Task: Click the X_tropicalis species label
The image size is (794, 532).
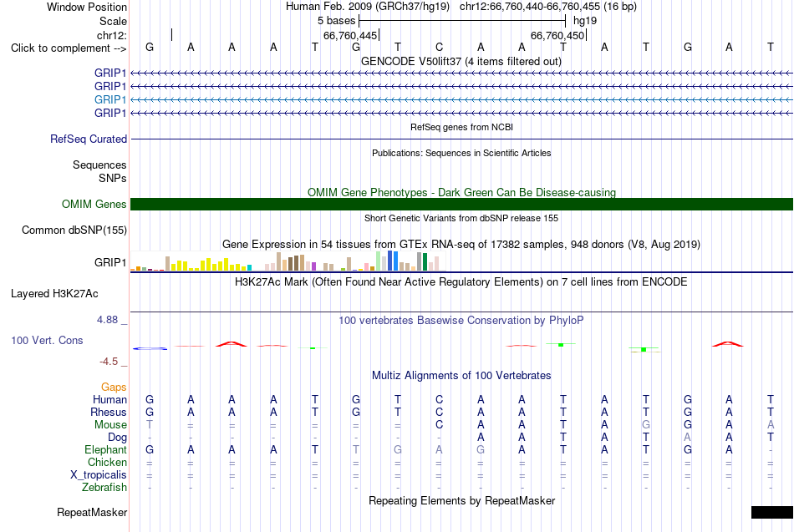Action: click(x=99, y=475)
